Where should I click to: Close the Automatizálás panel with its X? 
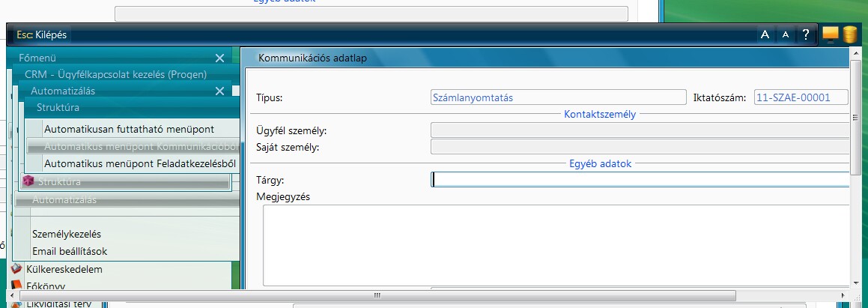[219, 91]
